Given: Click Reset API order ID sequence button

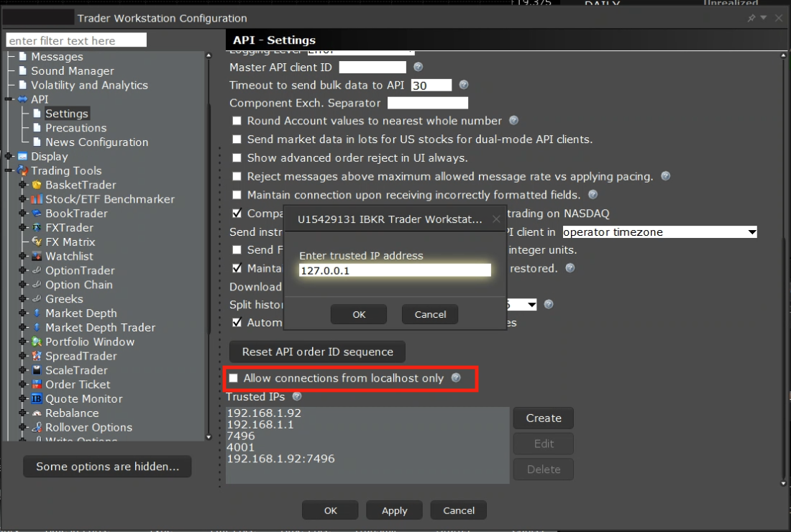Looking at the screenshot, I should (x=317, y=352).
